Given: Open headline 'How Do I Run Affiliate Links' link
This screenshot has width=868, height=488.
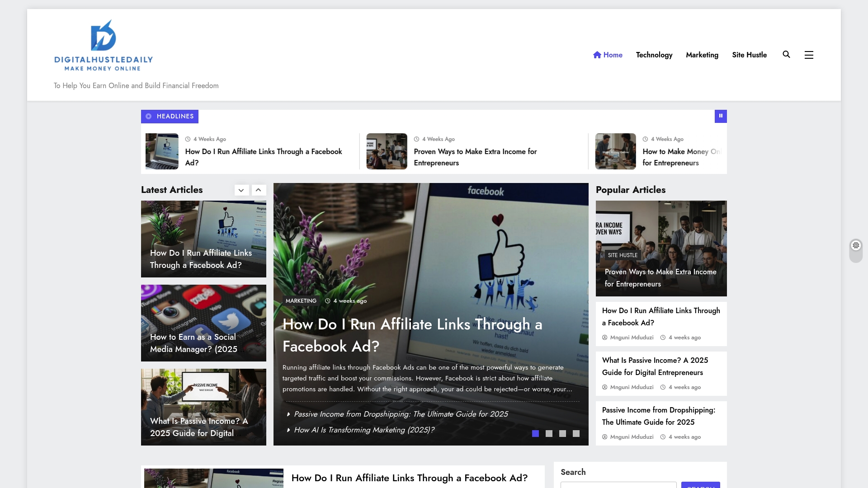Looking at the screenshot, I should [264, 157].
